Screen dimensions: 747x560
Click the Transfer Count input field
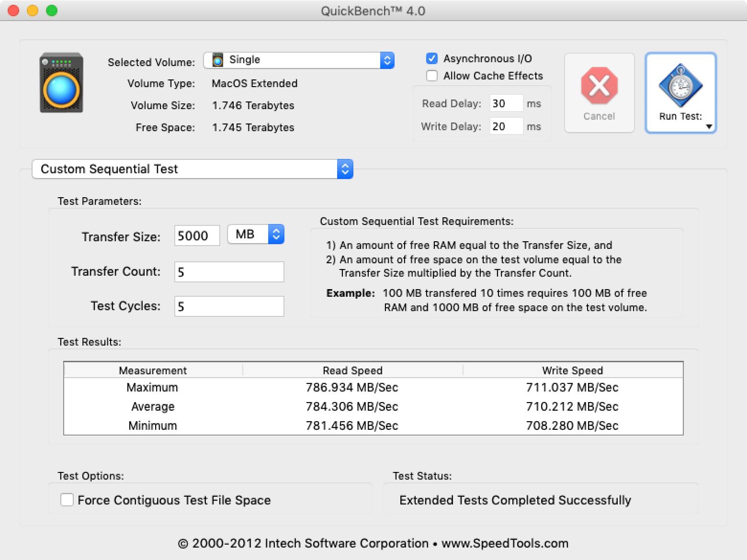point(229,272)
